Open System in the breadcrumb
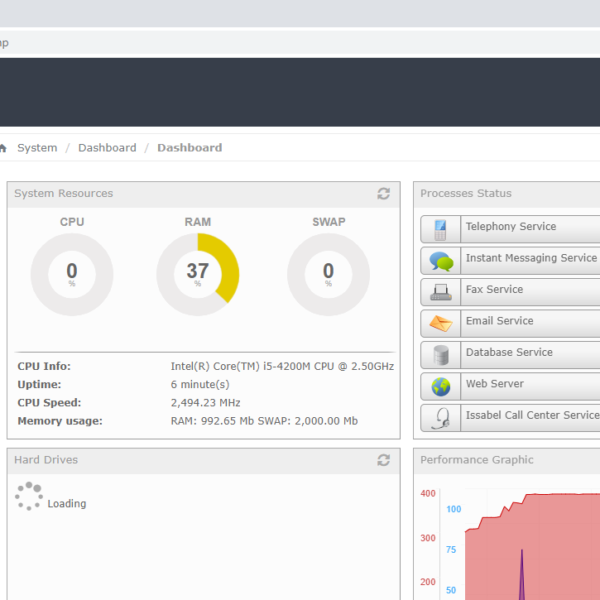Screen dimensions: 600x600 pyautogui.click(x=37, y=148)
